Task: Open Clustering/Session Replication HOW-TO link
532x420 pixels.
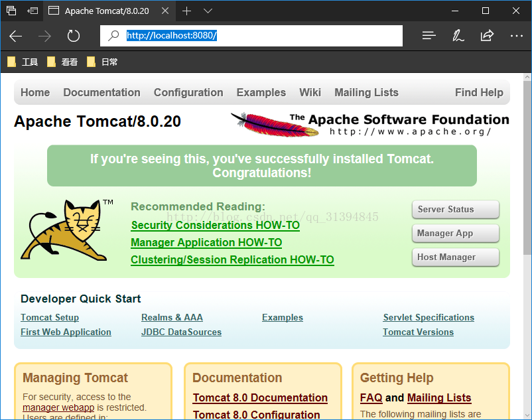Action: coord(232,260)
